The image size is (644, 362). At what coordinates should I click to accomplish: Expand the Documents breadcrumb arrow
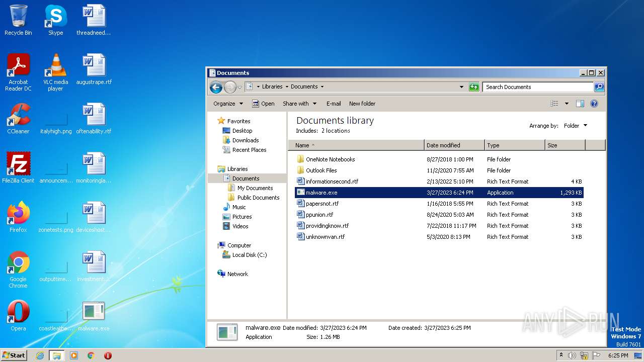(322, 86)
